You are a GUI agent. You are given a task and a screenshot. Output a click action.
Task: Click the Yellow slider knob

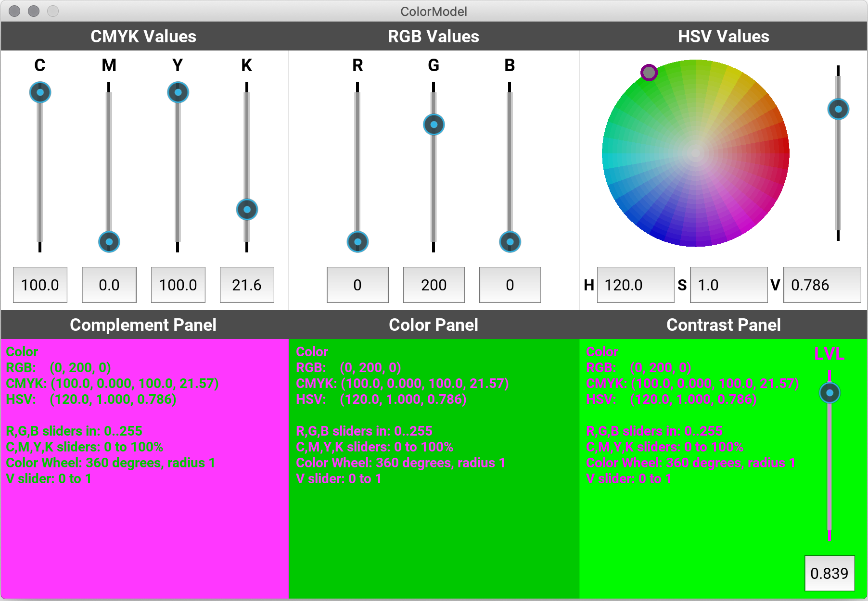178,92
